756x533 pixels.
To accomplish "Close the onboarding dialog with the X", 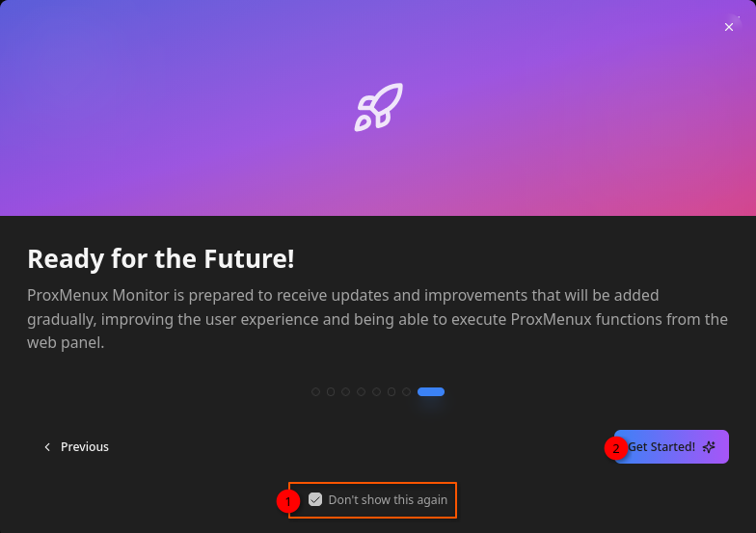I will pyautogui.click(x=729, y=27).
